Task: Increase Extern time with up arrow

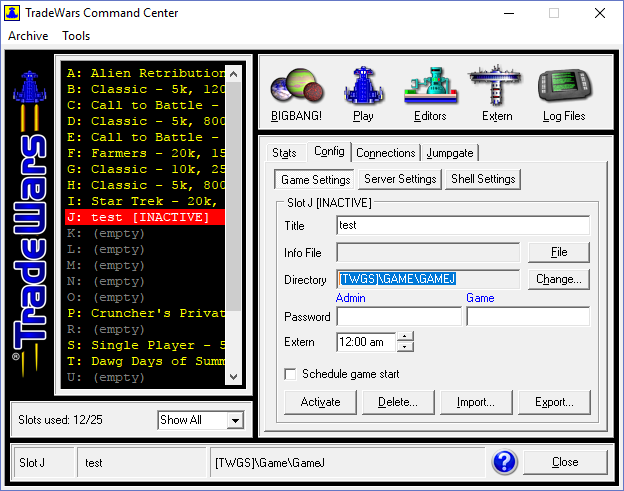Action: click(x=405, y=337)
